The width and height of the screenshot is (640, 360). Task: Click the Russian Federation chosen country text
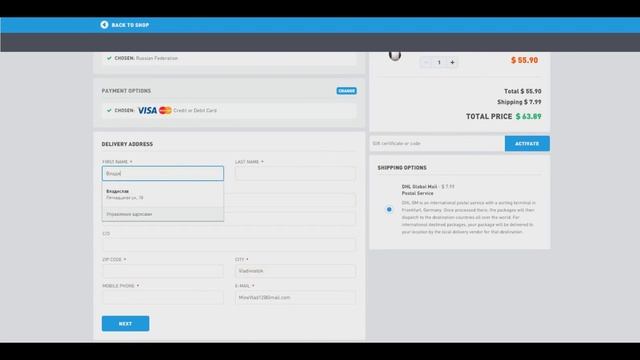point(157,58)
